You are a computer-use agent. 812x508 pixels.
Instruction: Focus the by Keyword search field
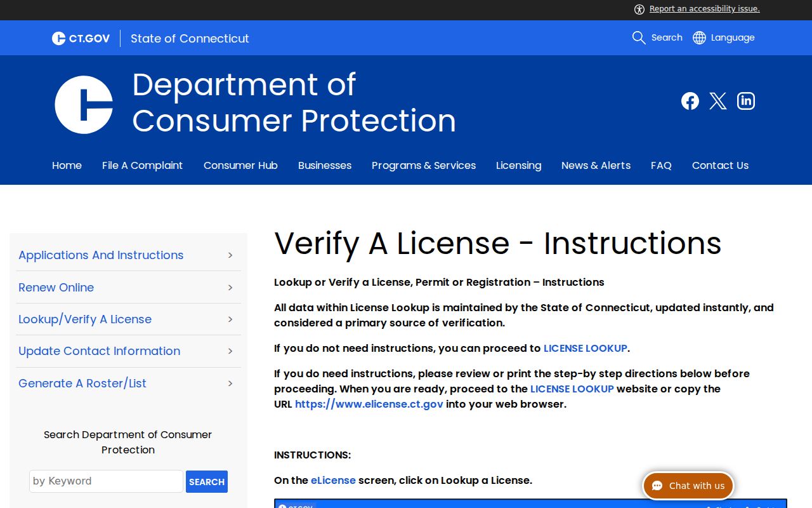[x=106, y=481]
